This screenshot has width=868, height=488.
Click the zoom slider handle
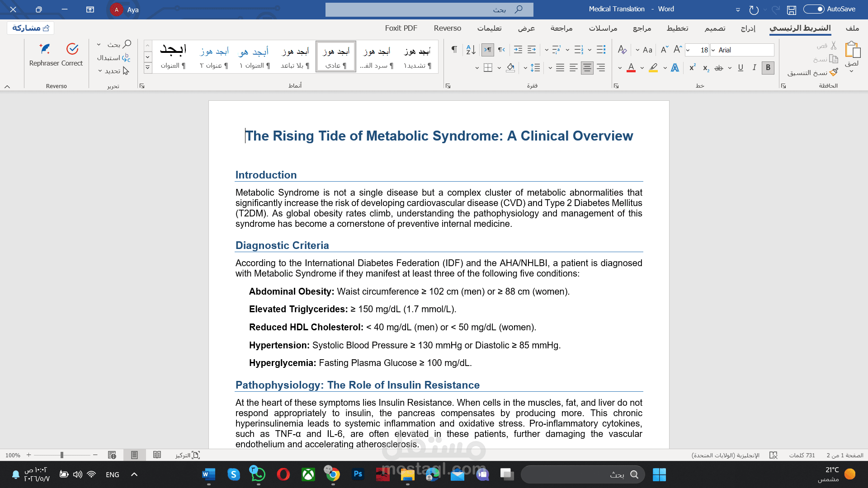click(62, 455)
